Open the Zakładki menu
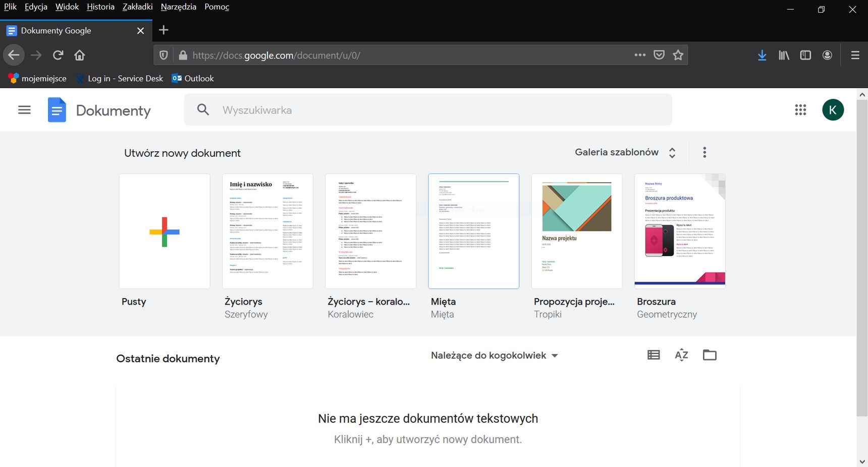The height and width of the screenshot is (467, 868). [x=137, y=7]
